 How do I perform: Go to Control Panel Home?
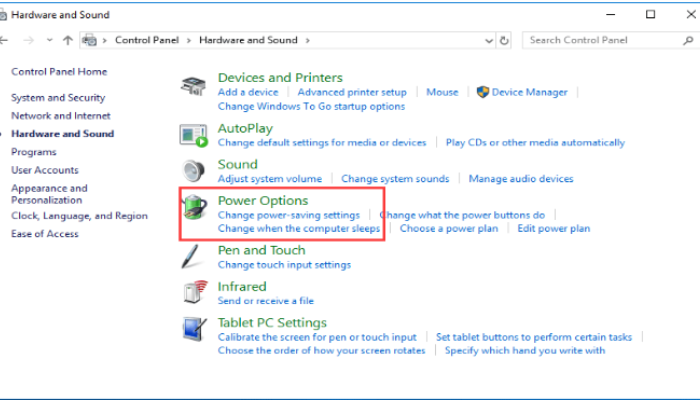(59, 72)
